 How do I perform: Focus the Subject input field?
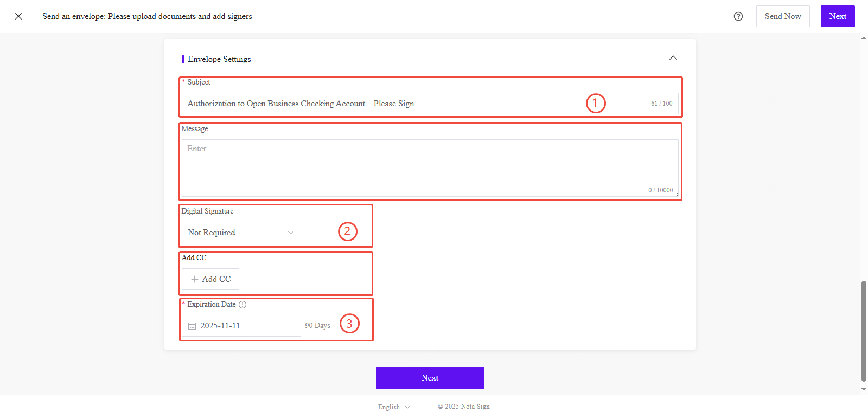coord(380,104)
